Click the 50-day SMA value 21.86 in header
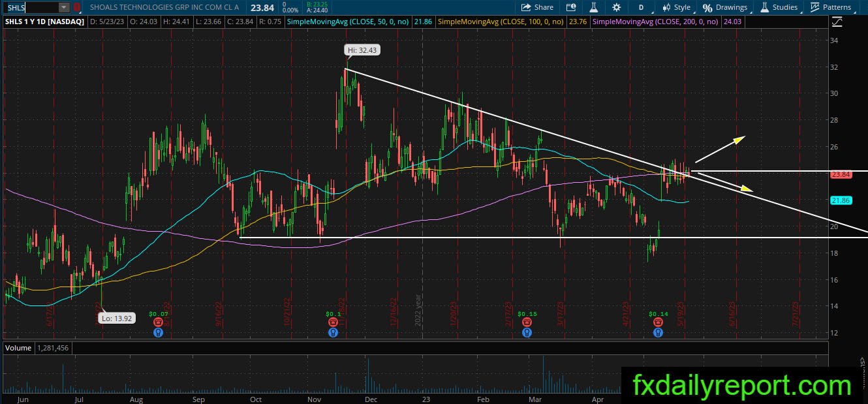This screenshot has height=404, width=868. pos(423,22)
